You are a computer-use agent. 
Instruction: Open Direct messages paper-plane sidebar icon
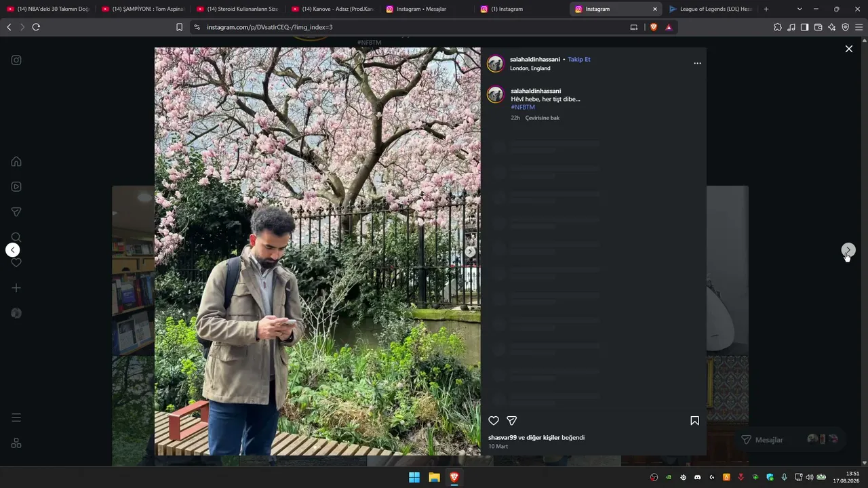(x=16, y=212)
